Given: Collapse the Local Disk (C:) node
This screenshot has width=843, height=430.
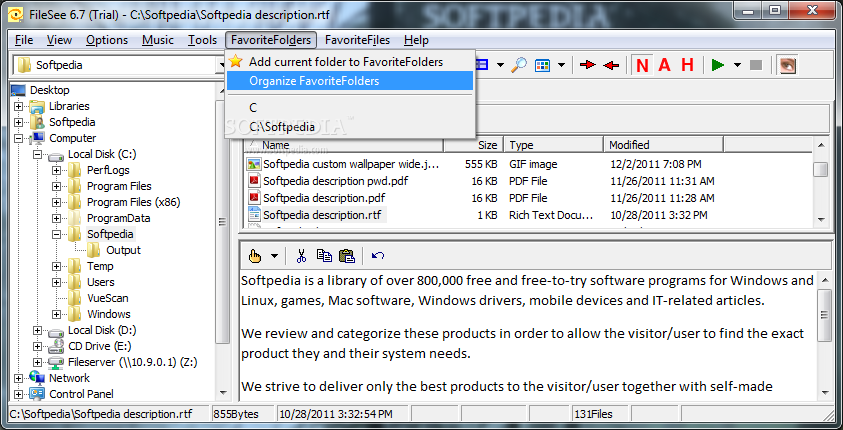Looking at the screenshot, I should [37, 154].
